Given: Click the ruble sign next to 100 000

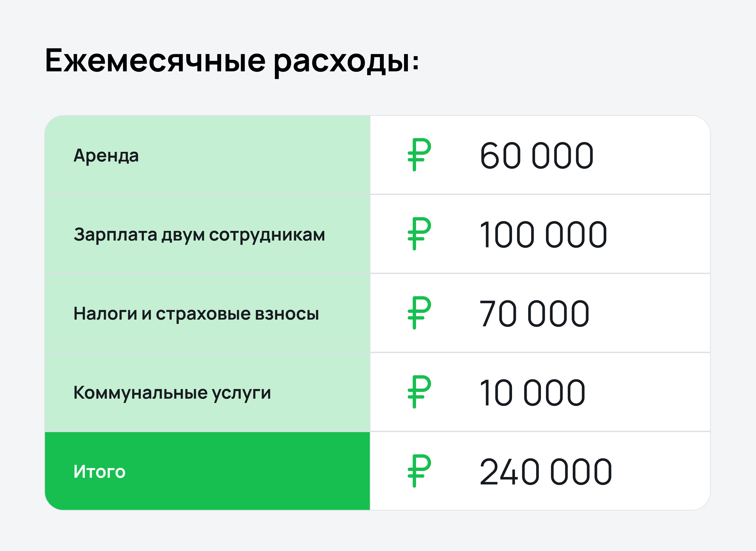Looking at the screenshot, I should tap(419, 234).
